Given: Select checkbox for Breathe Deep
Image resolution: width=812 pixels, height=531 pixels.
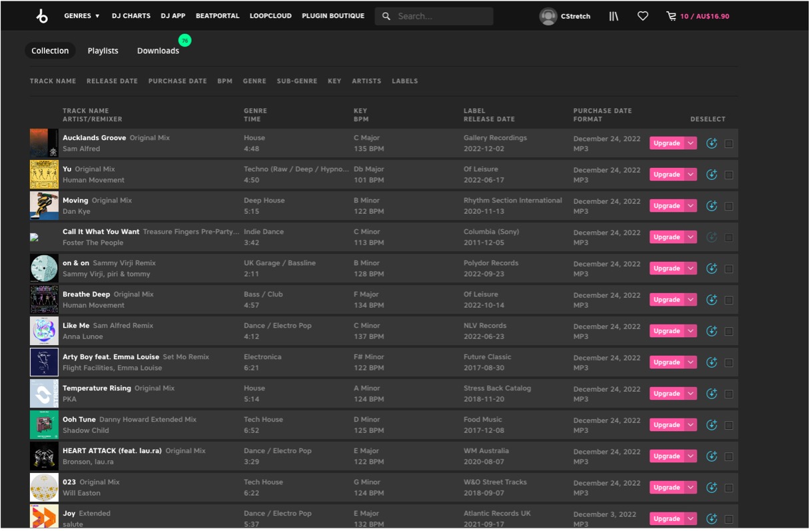Looking at the screenshot, I should pos(729,300).
